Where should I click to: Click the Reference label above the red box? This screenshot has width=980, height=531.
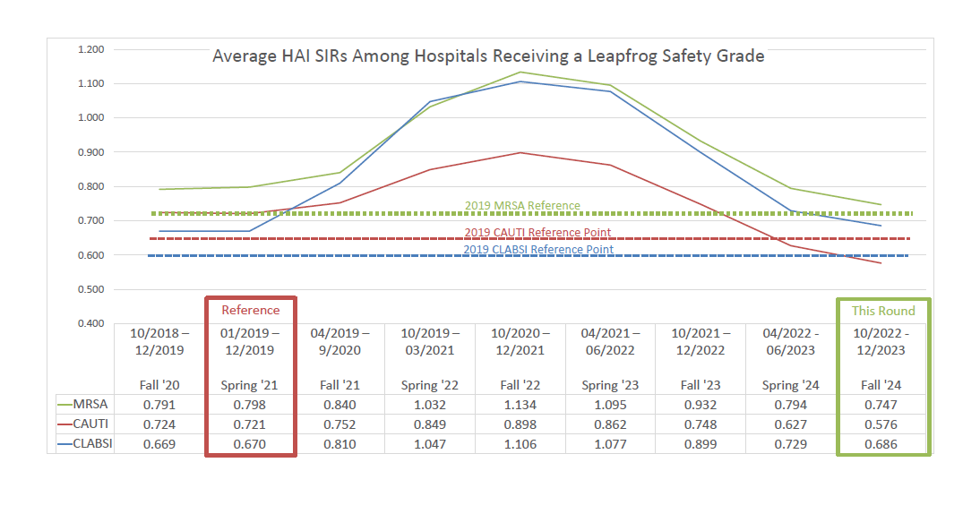(x=250, y=310)
